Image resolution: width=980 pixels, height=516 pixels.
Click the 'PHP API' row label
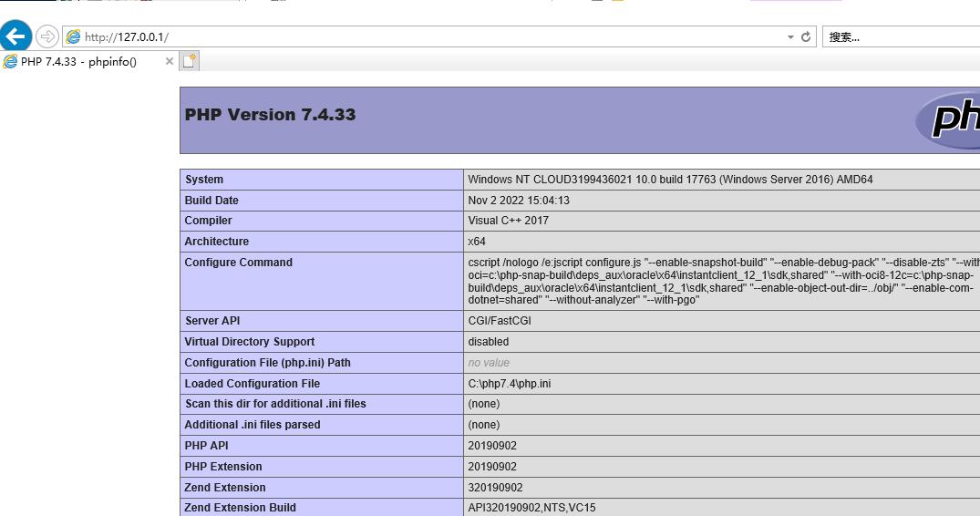click(206, 446)
